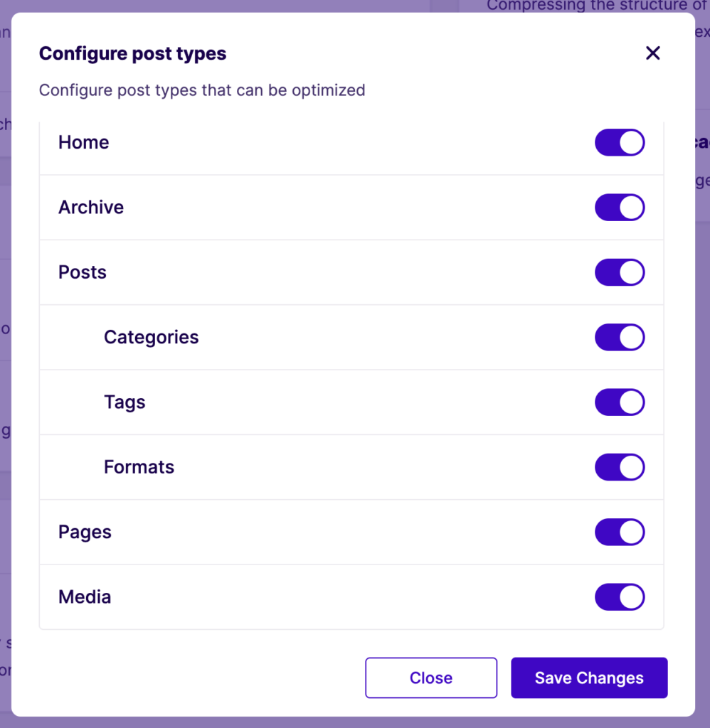Select the Tags sub-item label
The height and width of the screenshot is (728, 710).
coord(124,402)
